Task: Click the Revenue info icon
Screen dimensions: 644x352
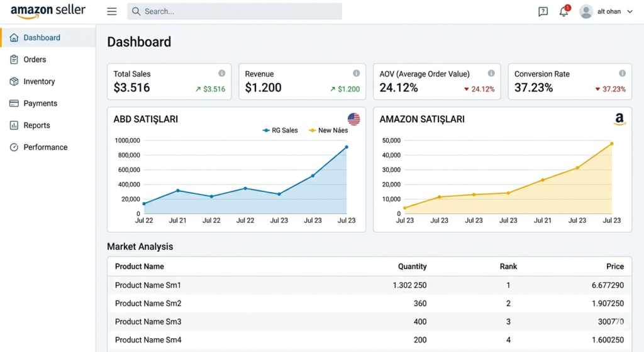Action: point(357,73)
